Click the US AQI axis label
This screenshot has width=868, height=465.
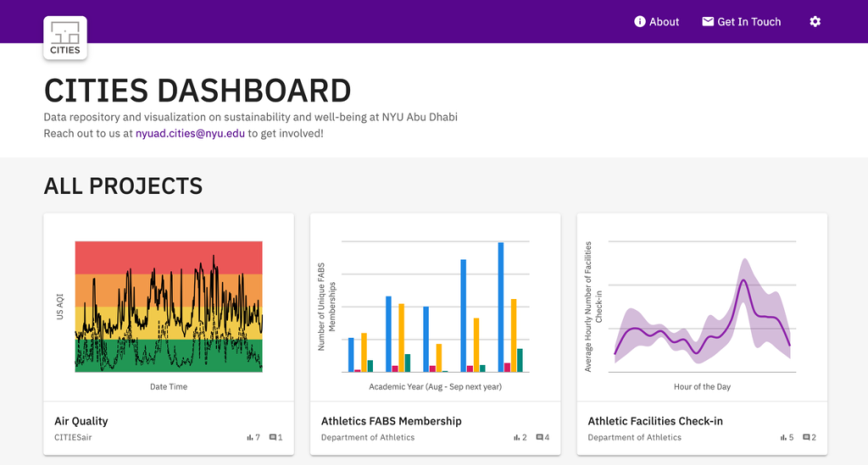click(x=60, y=307)
